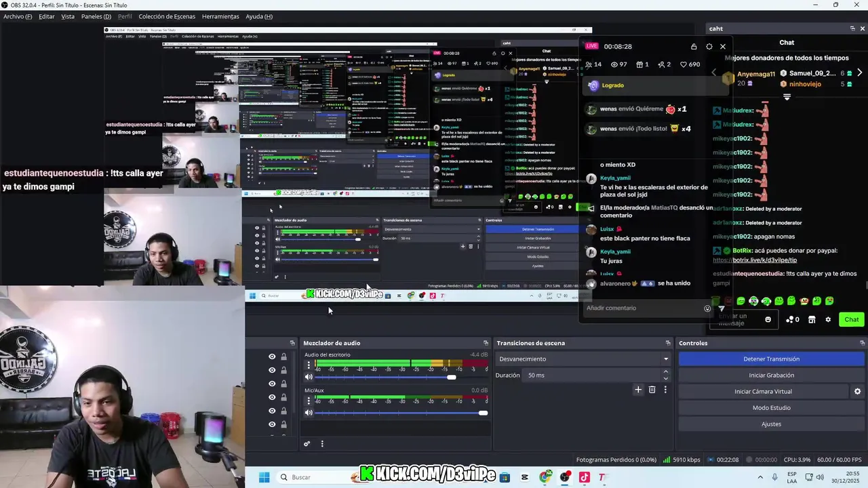Mute Mic/Aux speaker icon
The width and height of the screenshot is (868, 488).
pyautogui.click(x=309, y=413)
